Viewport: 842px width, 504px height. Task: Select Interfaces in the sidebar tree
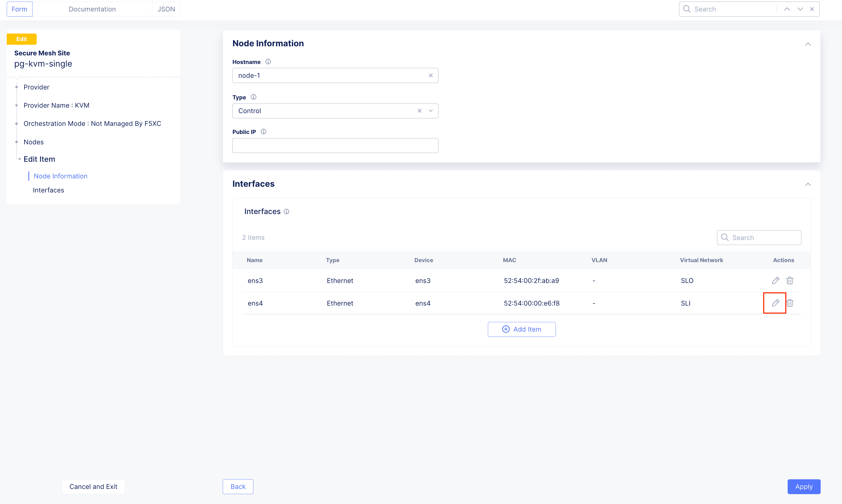pyautogui.click(x=49, y=190)
